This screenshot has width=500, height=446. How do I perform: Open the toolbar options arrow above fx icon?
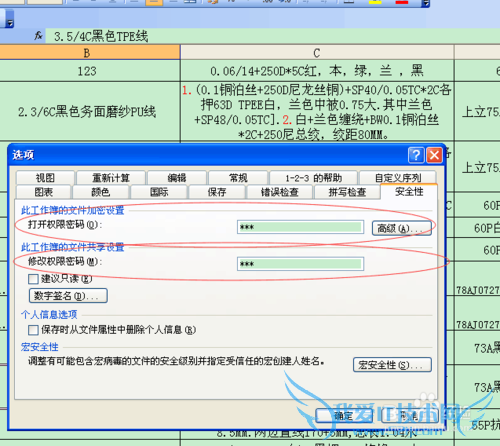10,23
